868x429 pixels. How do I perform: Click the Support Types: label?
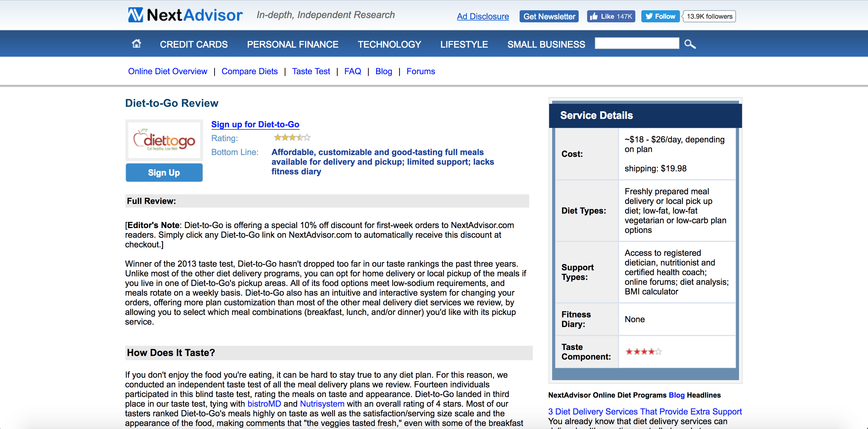[x=577, y=272]
